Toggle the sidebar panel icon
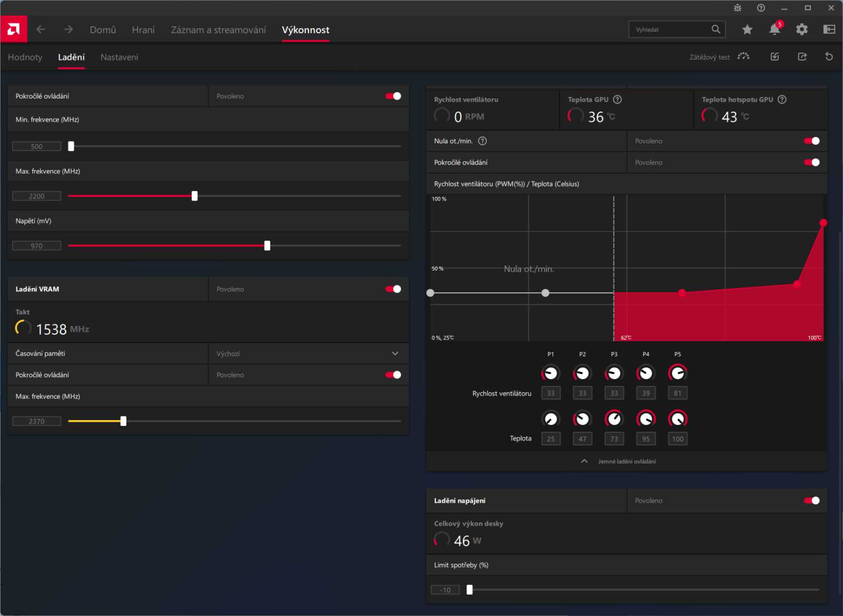This screenshot has height=616, width=843. (x=829, y=29)
